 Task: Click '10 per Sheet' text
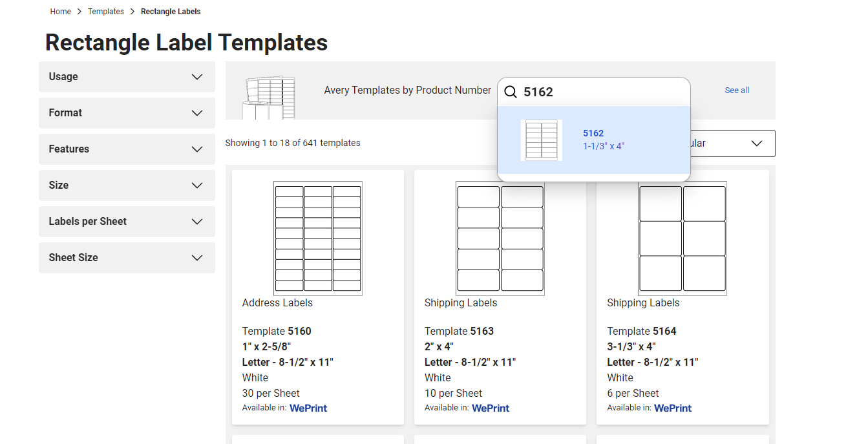pos(453,394)
